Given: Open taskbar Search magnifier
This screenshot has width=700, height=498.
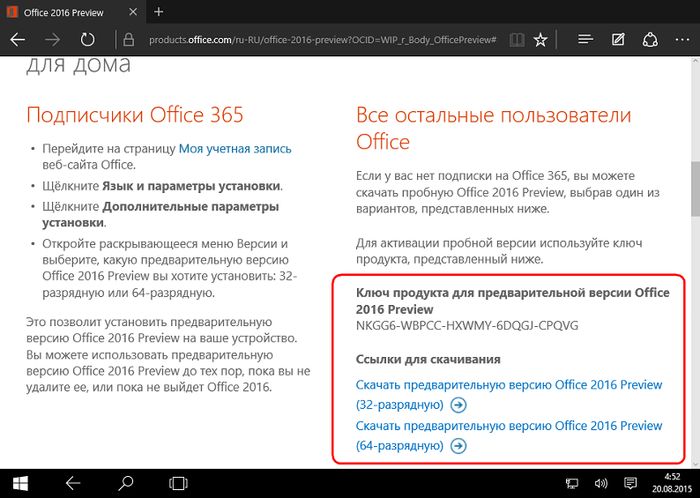Looking at the screenshot, I should pos(127,484).
